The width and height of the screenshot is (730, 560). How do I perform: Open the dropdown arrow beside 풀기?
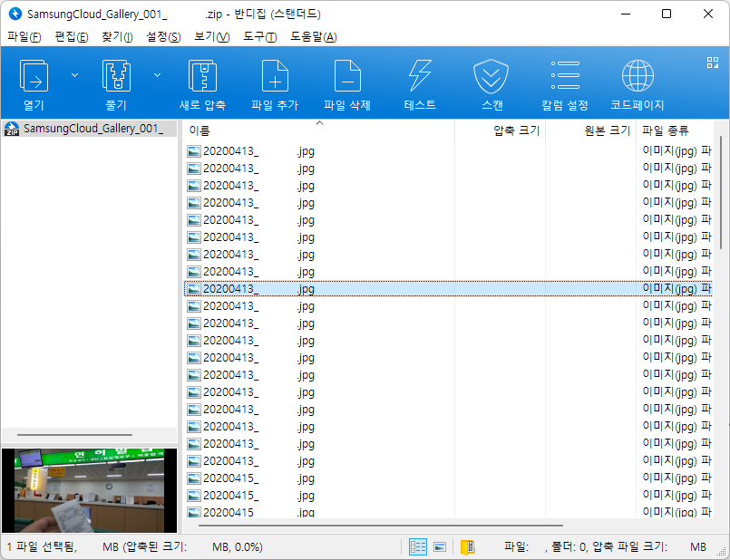click(x=158, y=75)
